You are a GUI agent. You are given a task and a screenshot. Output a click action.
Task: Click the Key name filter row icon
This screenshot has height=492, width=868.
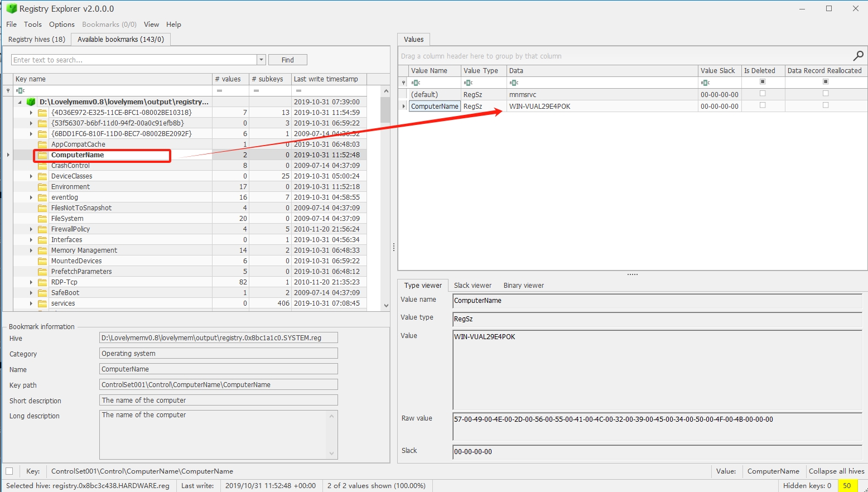click(21, 90)
